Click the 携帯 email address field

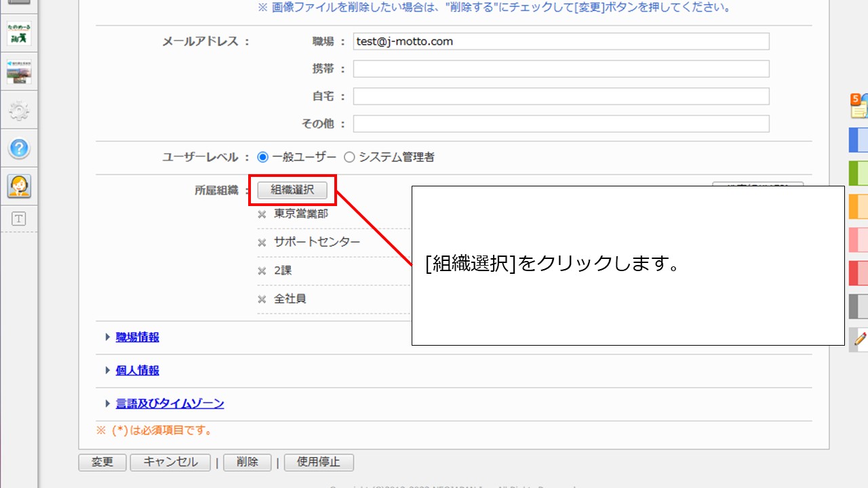pyautogui.click(x=561, y=69)
